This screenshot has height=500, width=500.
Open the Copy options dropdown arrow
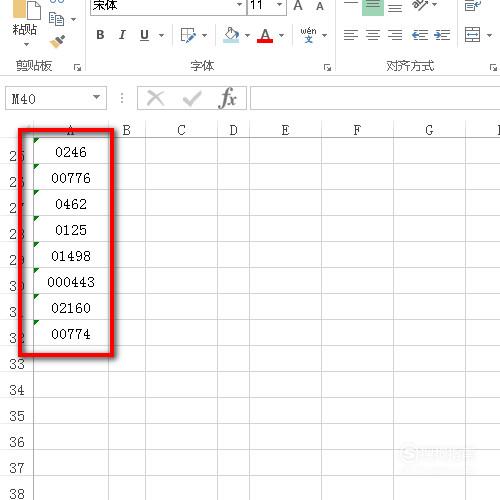pyautogui.click(x=74, y=19)
